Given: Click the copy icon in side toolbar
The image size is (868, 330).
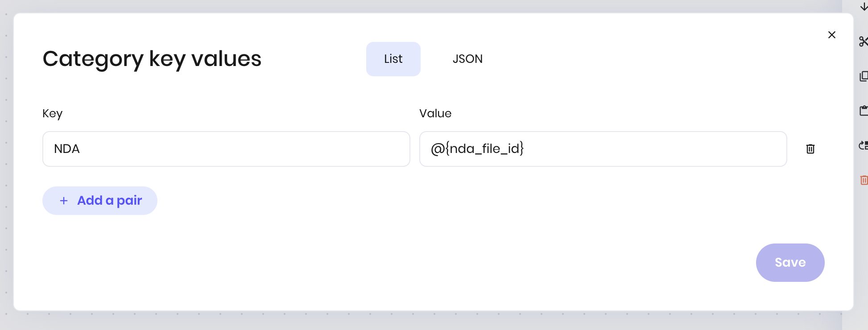Looking at the screenshot, I should [864, 76].
